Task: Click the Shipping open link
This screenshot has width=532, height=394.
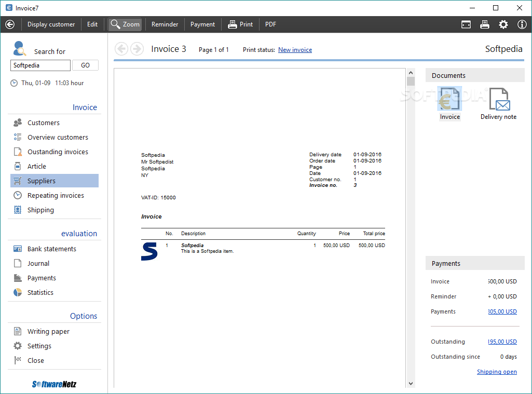Action: (497, 372)
